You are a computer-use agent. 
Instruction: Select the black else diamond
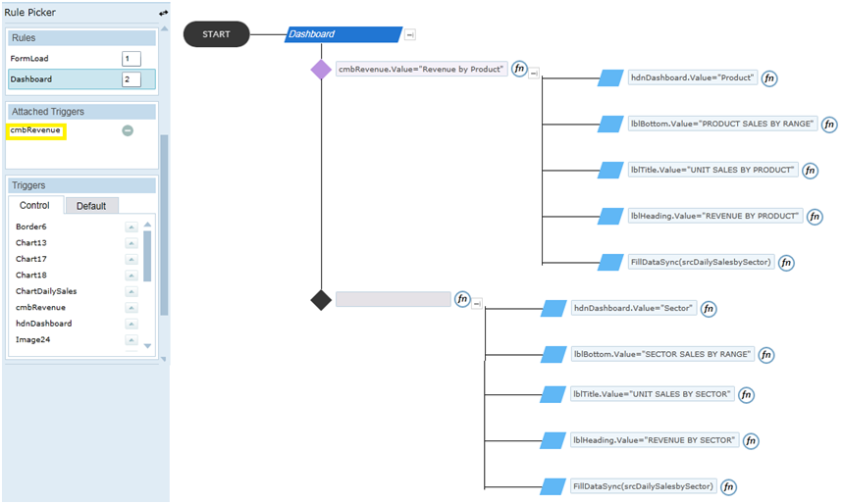point(321,300)
